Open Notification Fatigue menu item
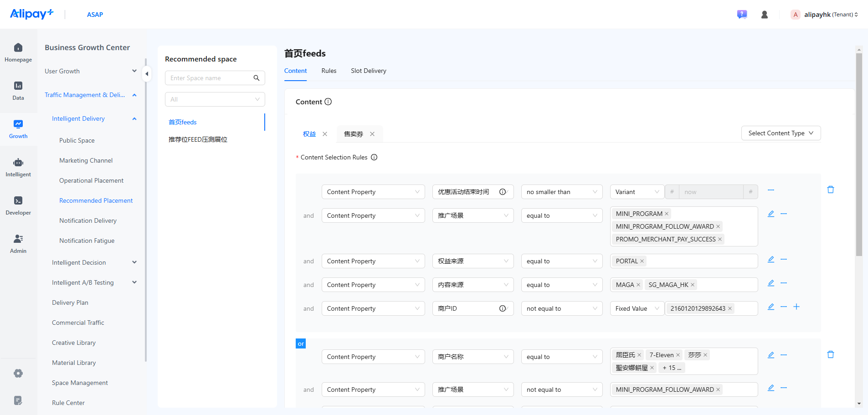Screen dimensions: 868x415 tap(87, 241)
